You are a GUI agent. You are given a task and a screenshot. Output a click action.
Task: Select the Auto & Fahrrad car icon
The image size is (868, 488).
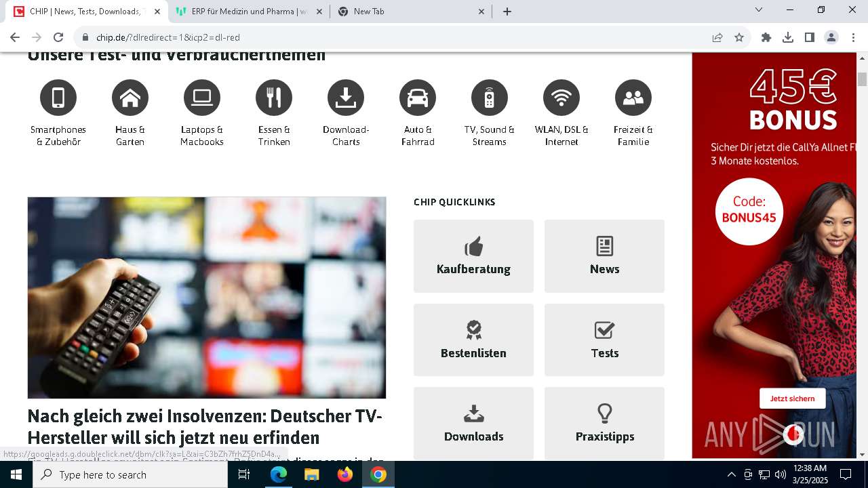click(x=418, y=98)
